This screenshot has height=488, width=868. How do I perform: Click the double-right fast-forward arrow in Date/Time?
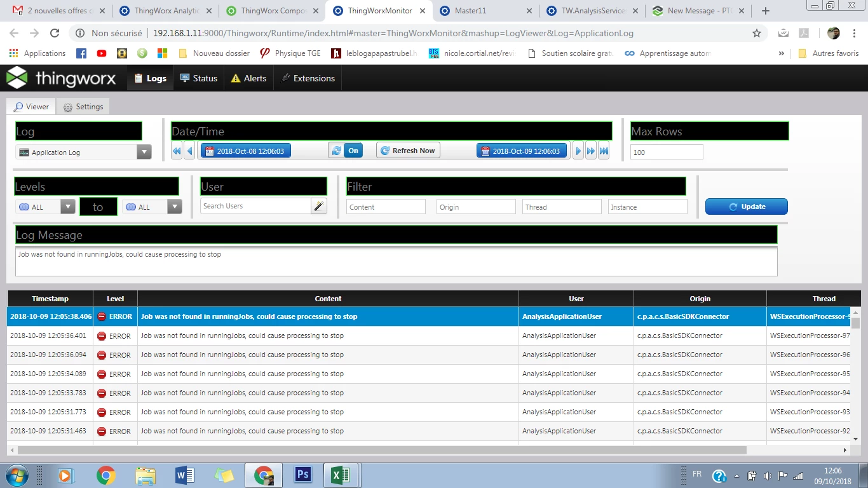[591, 151]
